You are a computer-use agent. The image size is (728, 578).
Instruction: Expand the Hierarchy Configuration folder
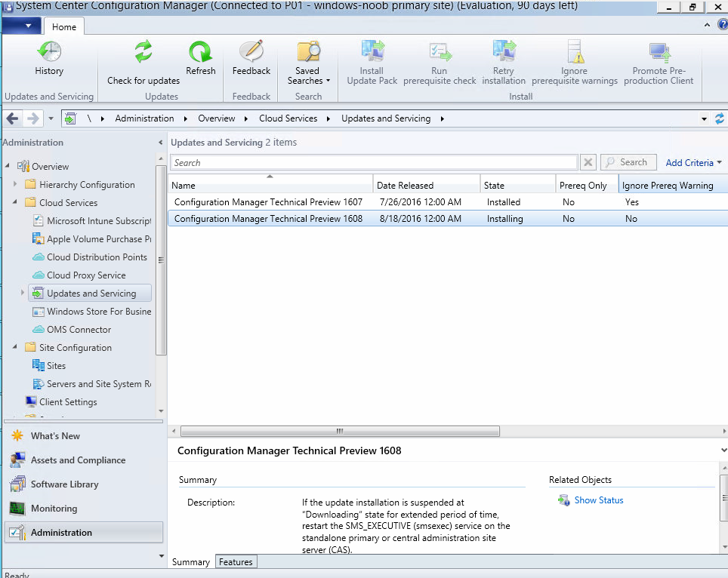point(15,184)
